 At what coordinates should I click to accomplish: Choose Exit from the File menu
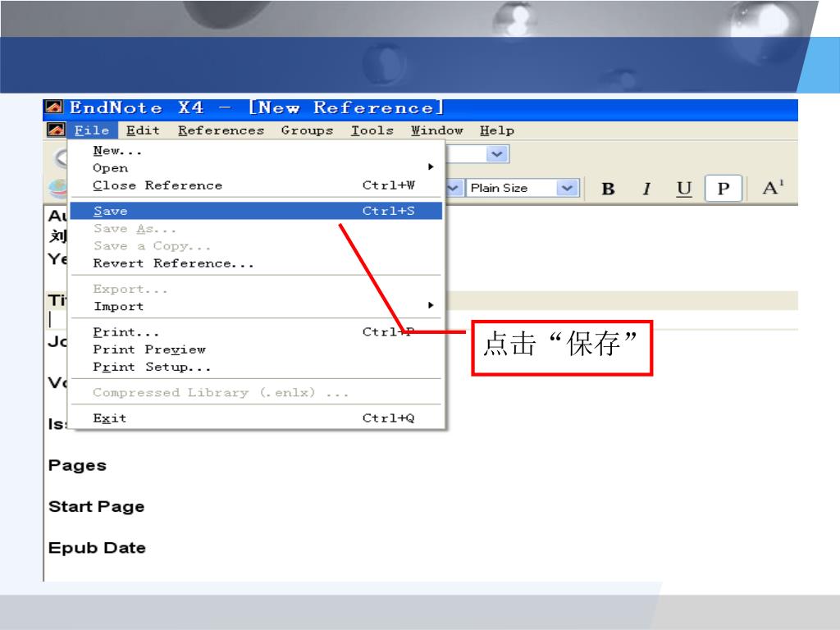tap(256, 418)
